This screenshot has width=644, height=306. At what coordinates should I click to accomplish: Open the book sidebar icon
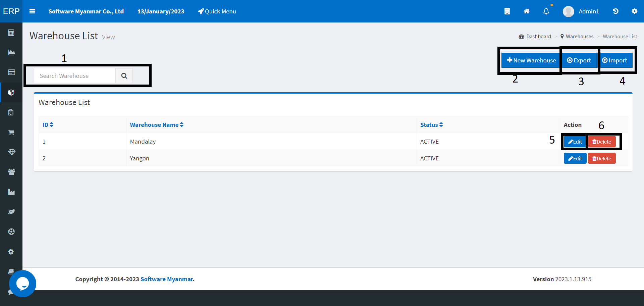click(x=11, y=271)
